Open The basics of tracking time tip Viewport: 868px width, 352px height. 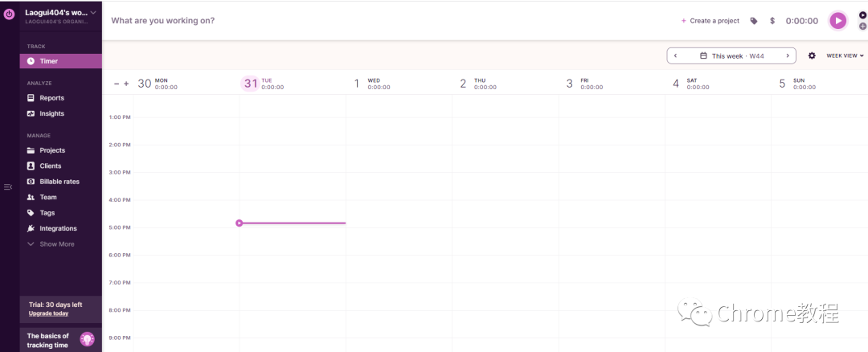pos(61,340)
